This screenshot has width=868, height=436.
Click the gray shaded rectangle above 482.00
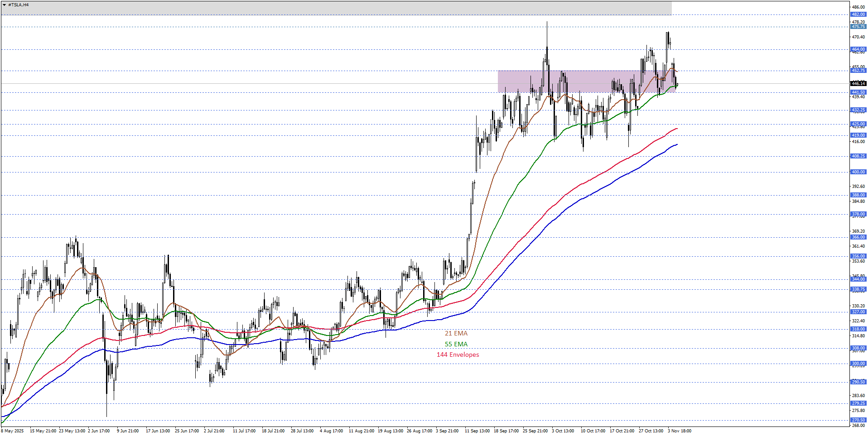[x=335, y=8]
